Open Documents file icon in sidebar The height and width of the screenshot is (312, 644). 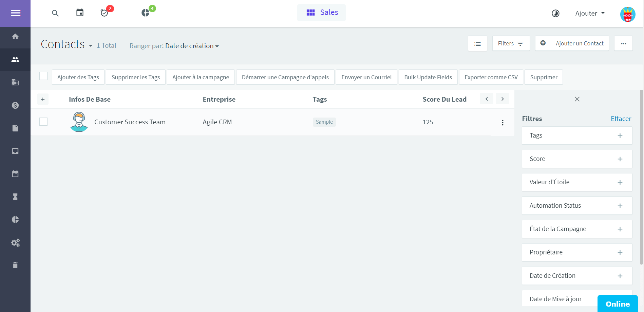tap(15, 128)
